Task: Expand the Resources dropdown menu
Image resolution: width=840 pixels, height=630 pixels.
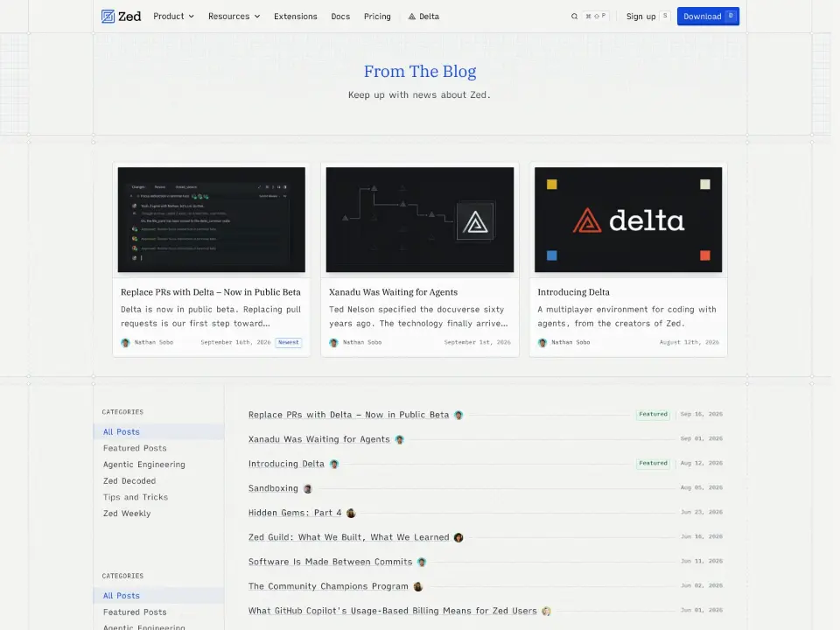Action: (234, 17)
